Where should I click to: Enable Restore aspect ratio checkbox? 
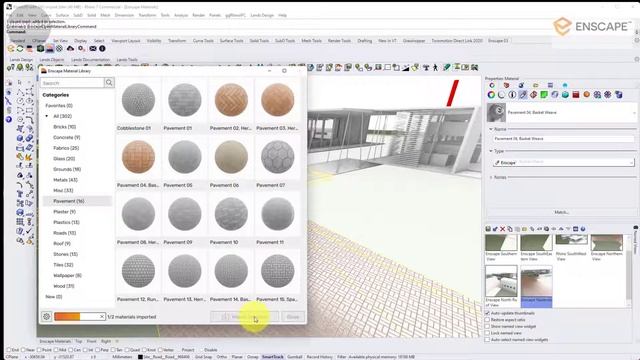487,320
